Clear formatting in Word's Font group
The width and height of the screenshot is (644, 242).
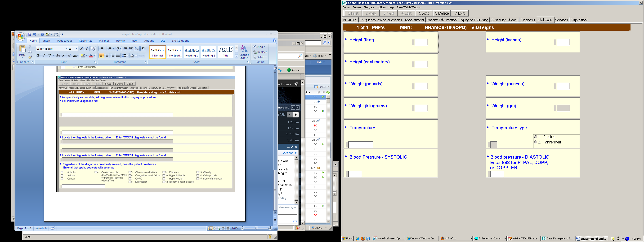93,49
